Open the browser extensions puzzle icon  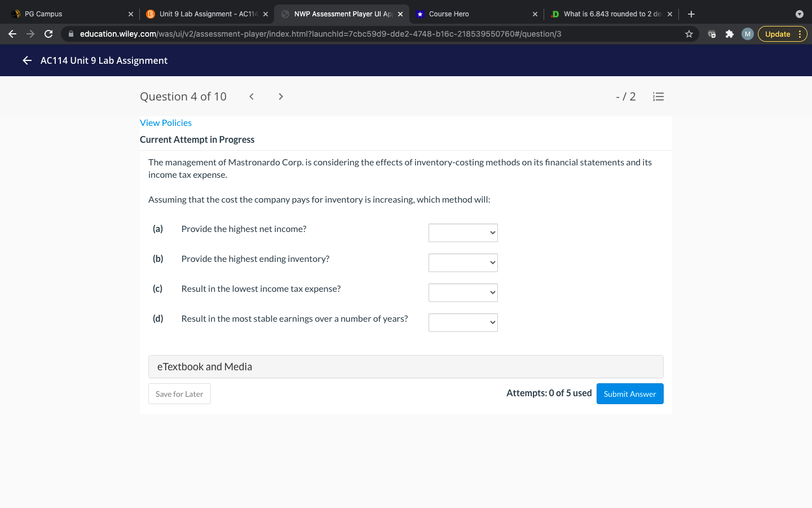pos(729,34)
